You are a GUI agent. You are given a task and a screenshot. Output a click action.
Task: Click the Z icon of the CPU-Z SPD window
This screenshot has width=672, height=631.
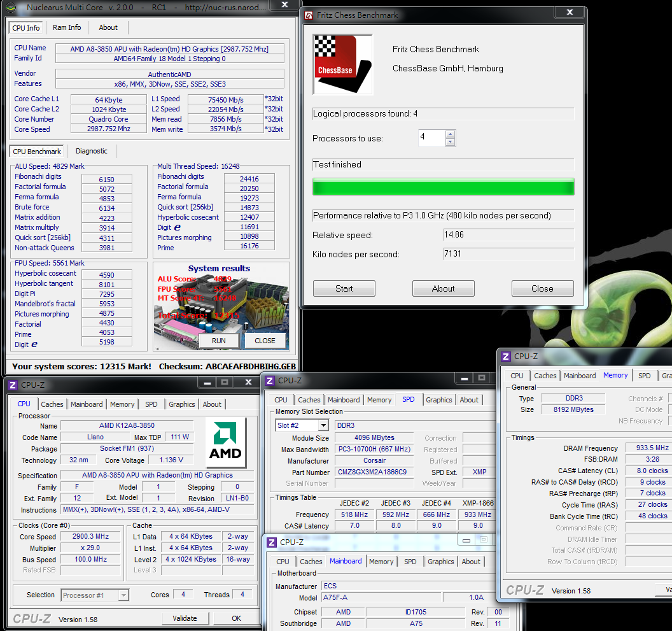270,381
